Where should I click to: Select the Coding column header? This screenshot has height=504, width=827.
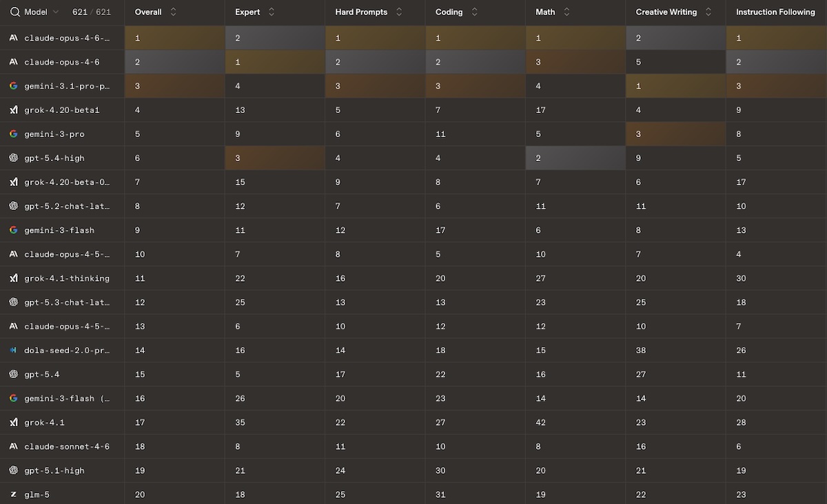[449, 12]
